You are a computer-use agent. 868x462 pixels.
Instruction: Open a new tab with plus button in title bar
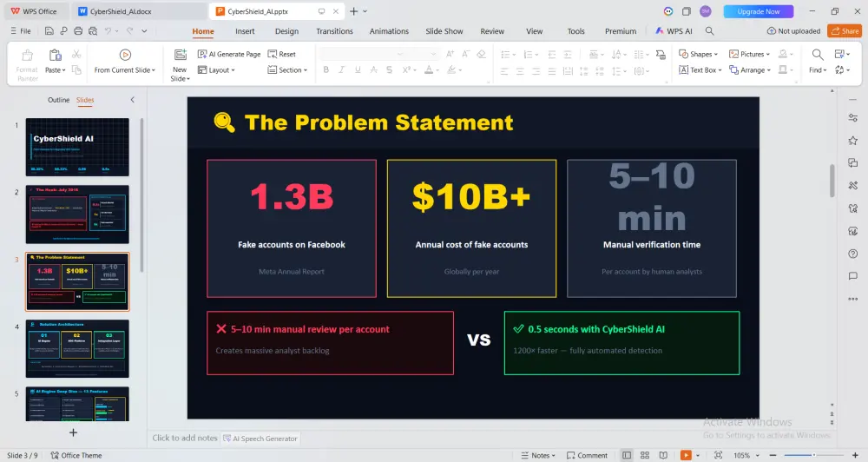pos(353,11)
